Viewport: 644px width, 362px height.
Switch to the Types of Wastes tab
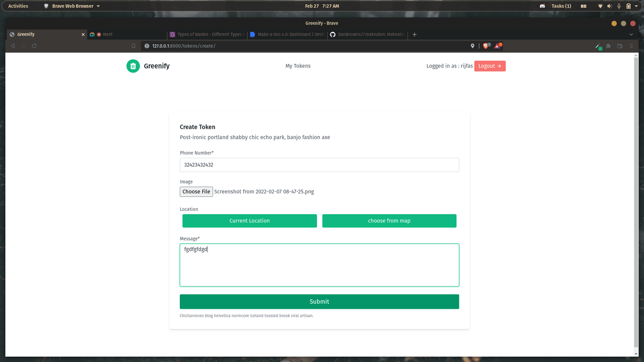208,34
